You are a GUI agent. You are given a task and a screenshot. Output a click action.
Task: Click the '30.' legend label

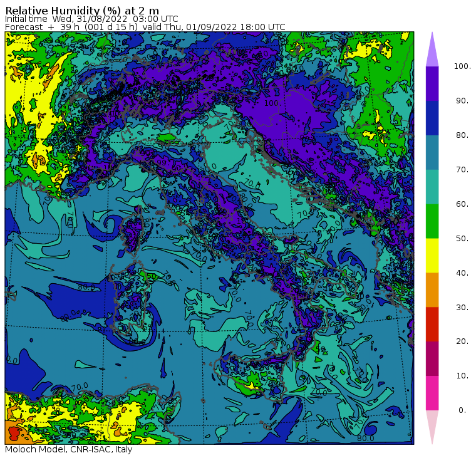462,307
